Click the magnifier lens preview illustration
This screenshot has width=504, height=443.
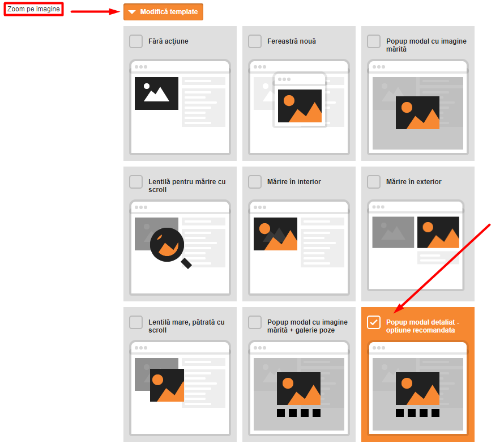180,248
